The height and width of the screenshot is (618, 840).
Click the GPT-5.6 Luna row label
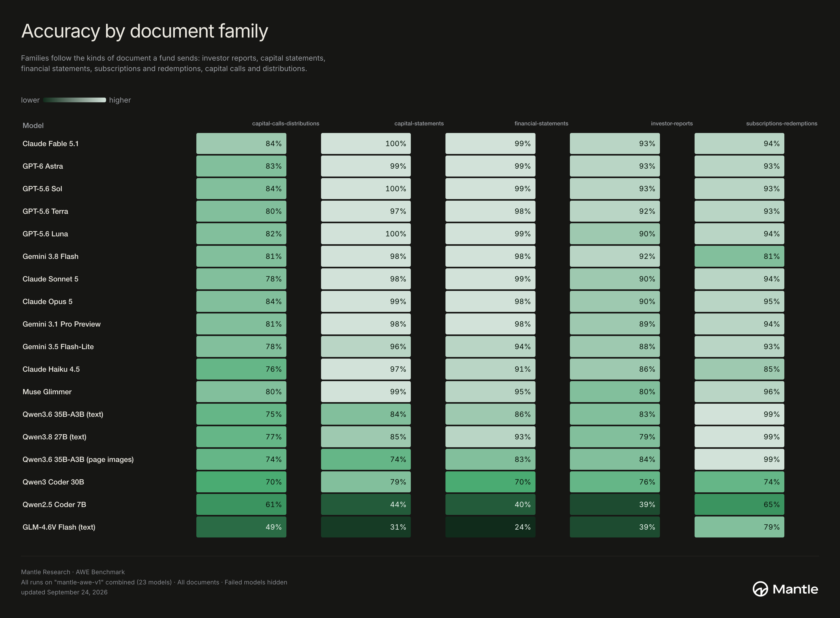(x=45, y=234)
